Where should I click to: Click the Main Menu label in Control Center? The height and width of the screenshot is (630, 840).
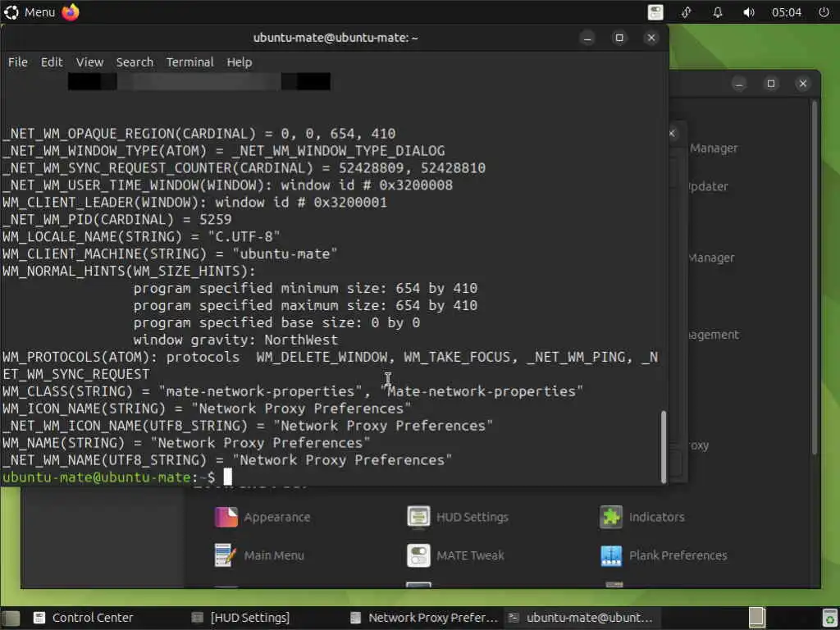(x=274, y=555)
